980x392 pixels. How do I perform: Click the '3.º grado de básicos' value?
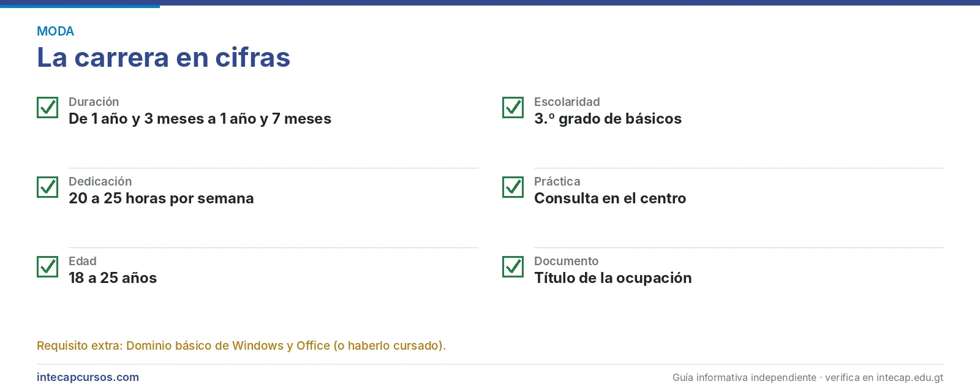pyautogui.click(x=608, y=119)
